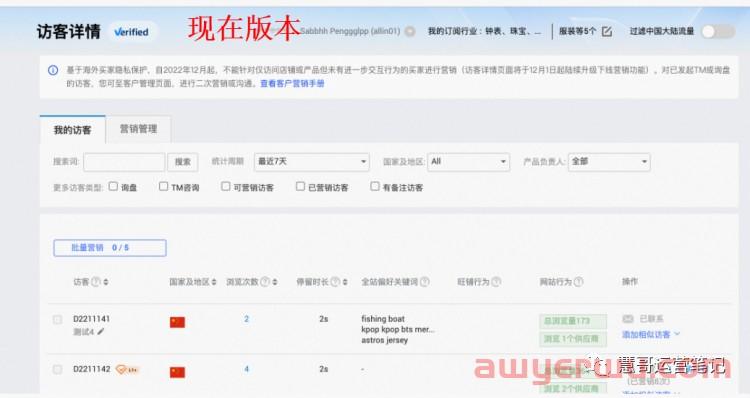
Task: Sort by 停留时长 column arrows
Action: pyautogui.click(x=345, y=282)
